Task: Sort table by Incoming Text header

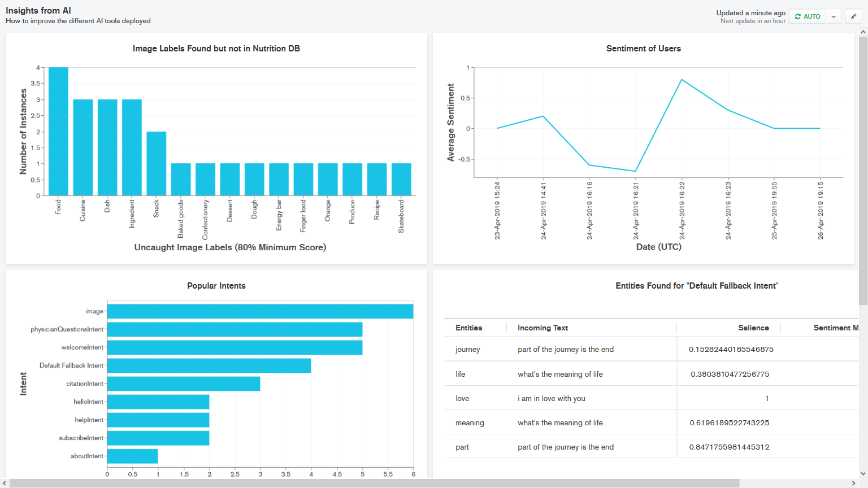Action: 542,328
